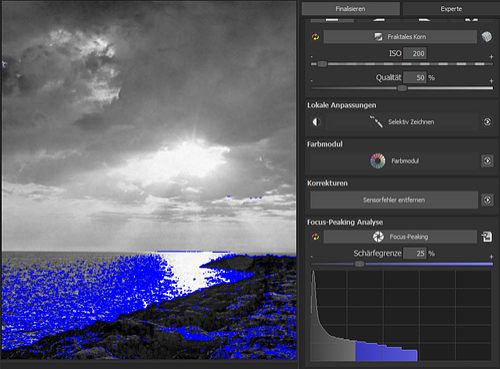Click the Qualität value field showing 50
The width and height of the screenshot is (500, 369).
click(415, 78)
